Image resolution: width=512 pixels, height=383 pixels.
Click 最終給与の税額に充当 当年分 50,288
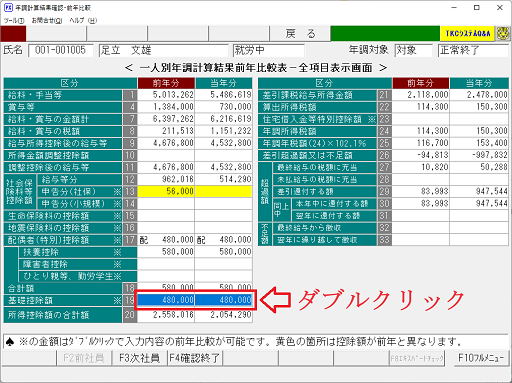pos(479,167)
